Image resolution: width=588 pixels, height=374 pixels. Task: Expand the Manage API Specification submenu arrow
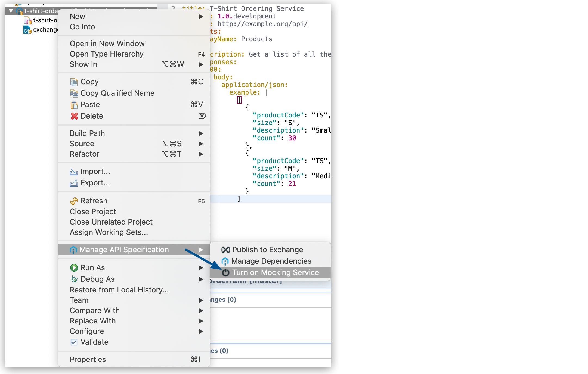(201, 250)
